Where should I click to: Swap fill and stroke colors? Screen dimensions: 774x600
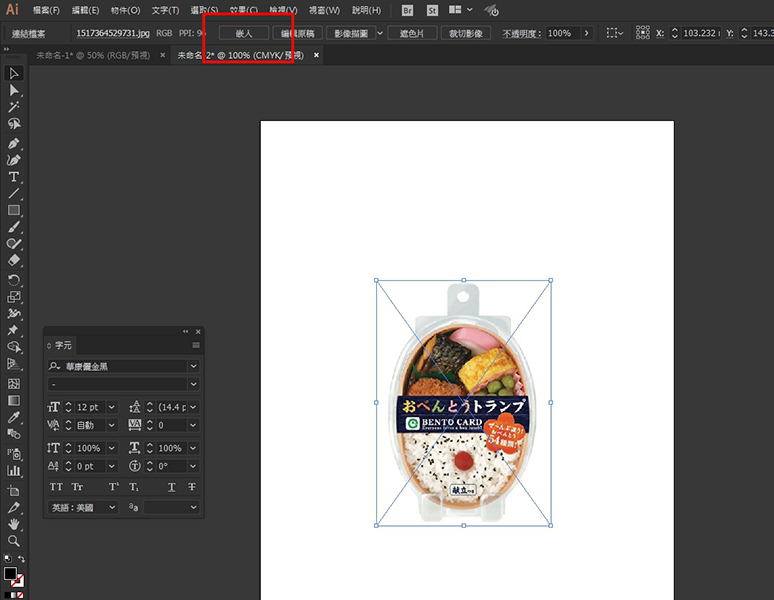[x=21, y=559]
